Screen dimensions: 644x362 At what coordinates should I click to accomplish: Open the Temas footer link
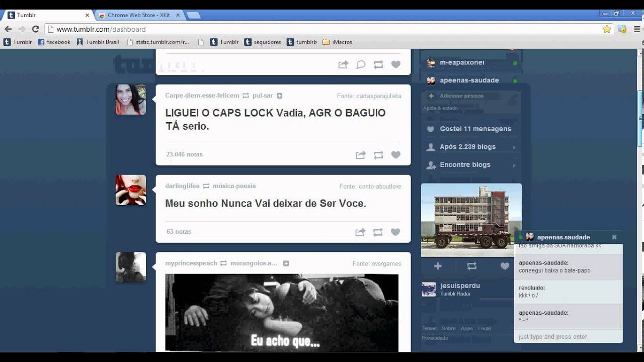[429, 329]
